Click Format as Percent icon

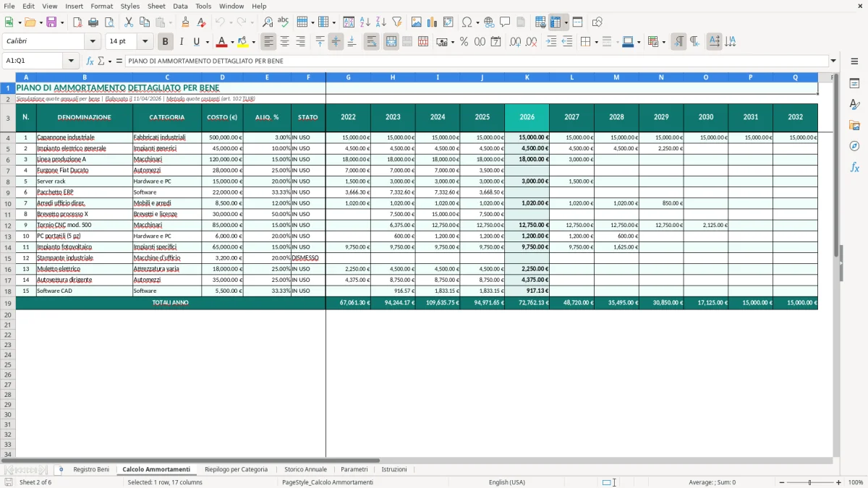pyautogui.click(x=464, y=42)
